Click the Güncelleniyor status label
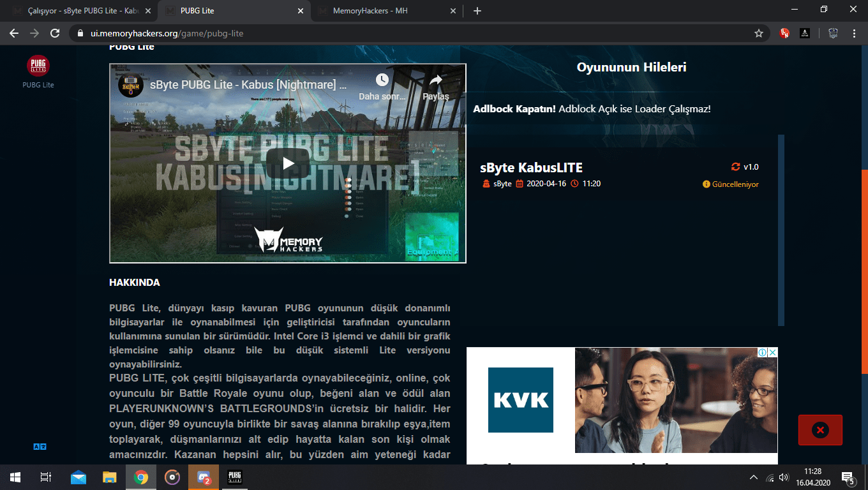The width and height of the screenshot is (868, 490). (x=731, y=184)
